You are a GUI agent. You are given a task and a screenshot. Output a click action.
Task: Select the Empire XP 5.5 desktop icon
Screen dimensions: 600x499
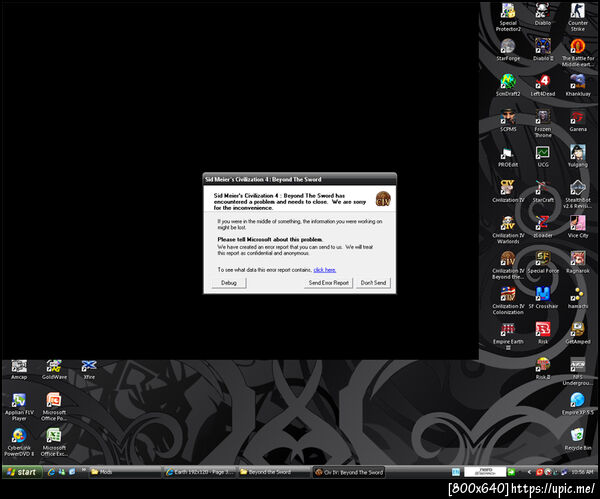(x=577, y=404)
